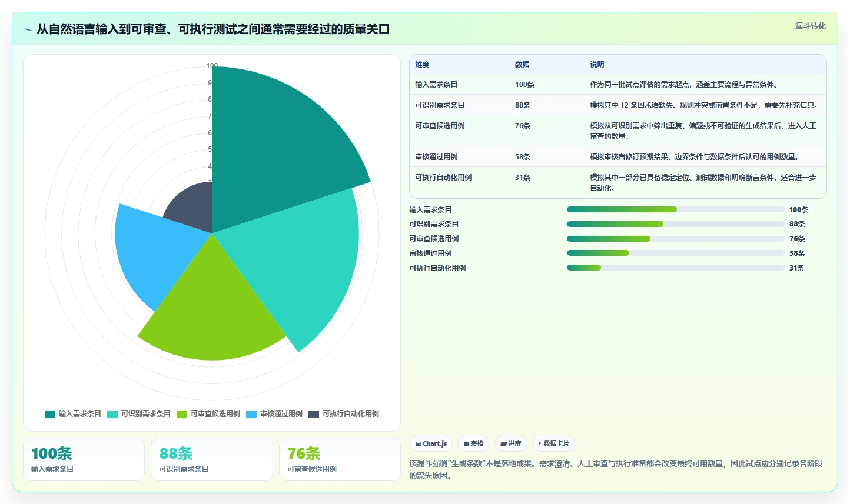Click the 100条 label right of progress bar
The width and height of the screenshot is (850, 504).
(799, 210)
